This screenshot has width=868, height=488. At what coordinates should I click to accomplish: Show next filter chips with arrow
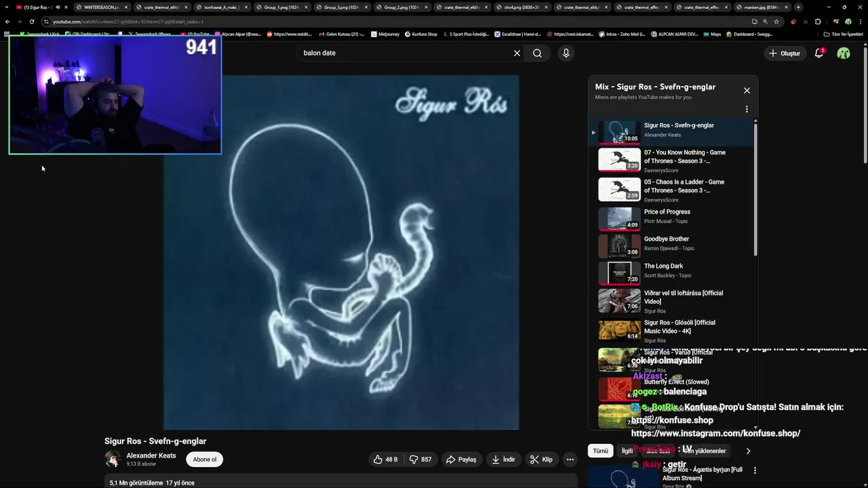748,451
